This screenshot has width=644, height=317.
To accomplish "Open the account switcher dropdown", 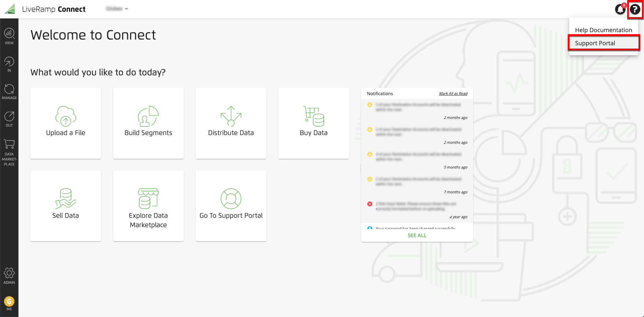I will click(x=117, y=9).
